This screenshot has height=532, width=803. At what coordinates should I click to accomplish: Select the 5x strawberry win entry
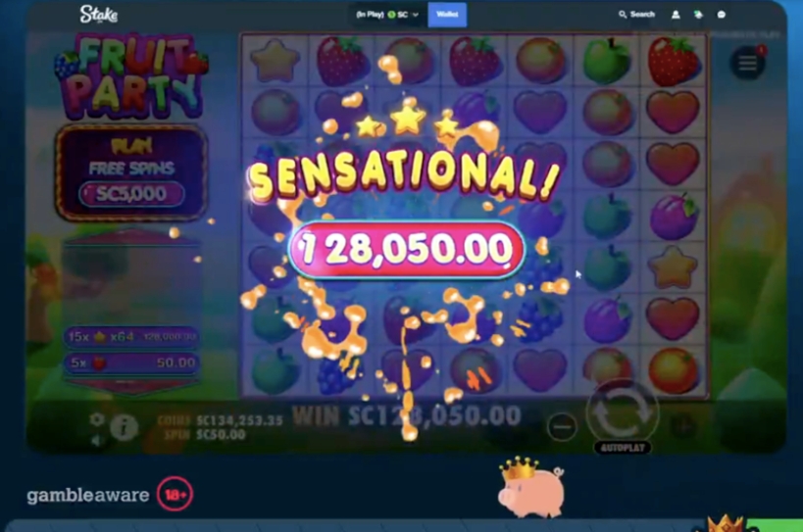point(131,363)
